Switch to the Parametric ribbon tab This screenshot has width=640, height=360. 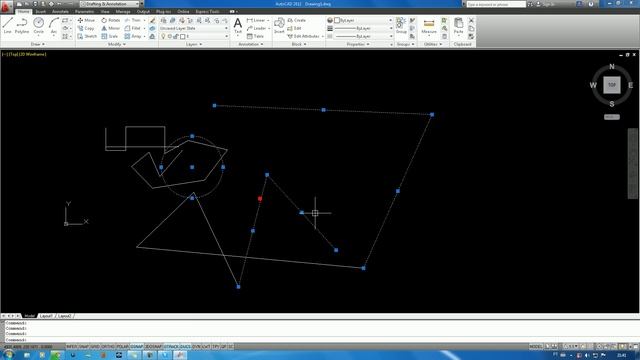click(84, 11)
